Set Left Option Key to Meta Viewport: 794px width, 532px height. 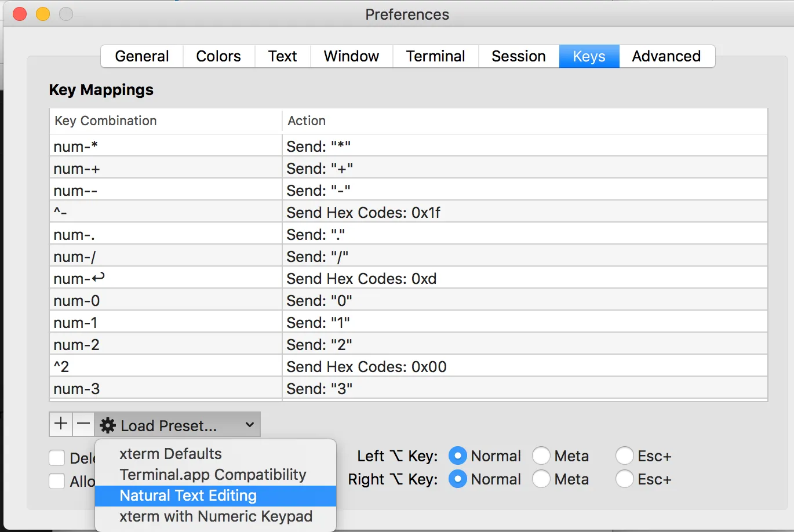[x=541, y=456]
